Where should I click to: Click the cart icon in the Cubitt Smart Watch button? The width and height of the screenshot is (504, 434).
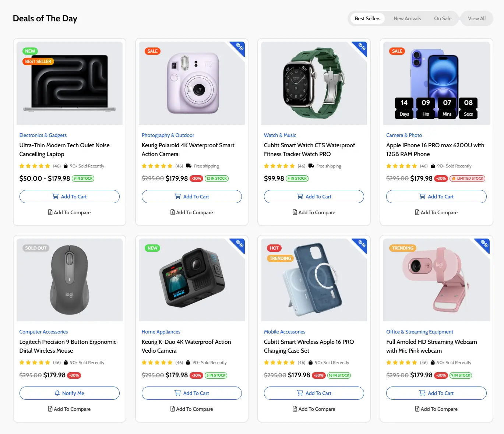[x=300, y=197]
